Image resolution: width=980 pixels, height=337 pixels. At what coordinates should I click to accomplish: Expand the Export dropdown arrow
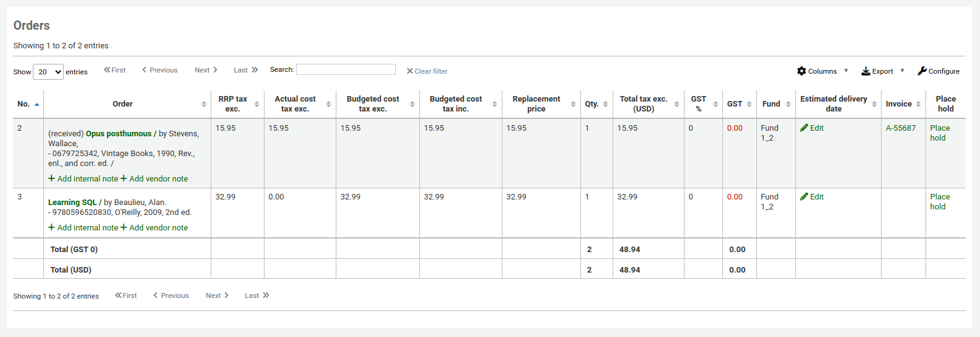tap(902, 71)
